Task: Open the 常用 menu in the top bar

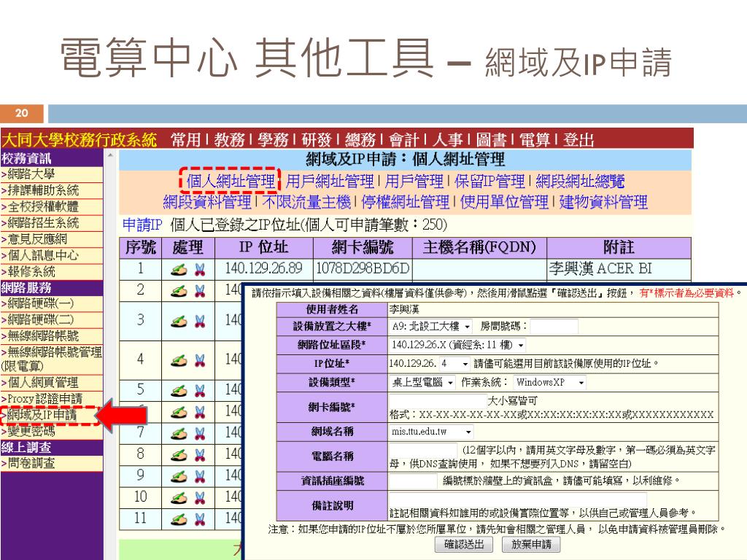Action: click(x=186, y=139)
